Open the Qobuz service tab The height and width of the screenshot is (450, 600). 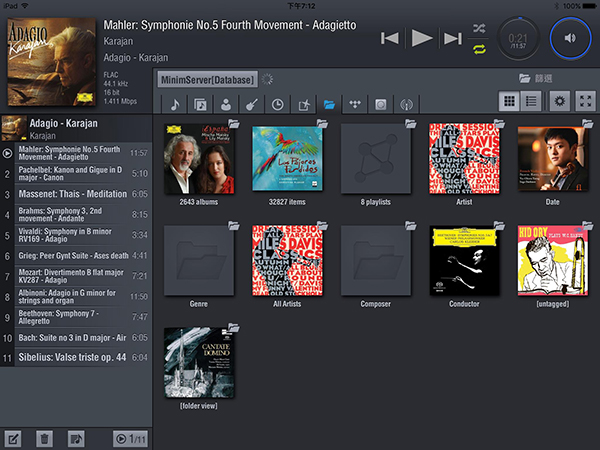pyautogui.click(x=380, y=104)
